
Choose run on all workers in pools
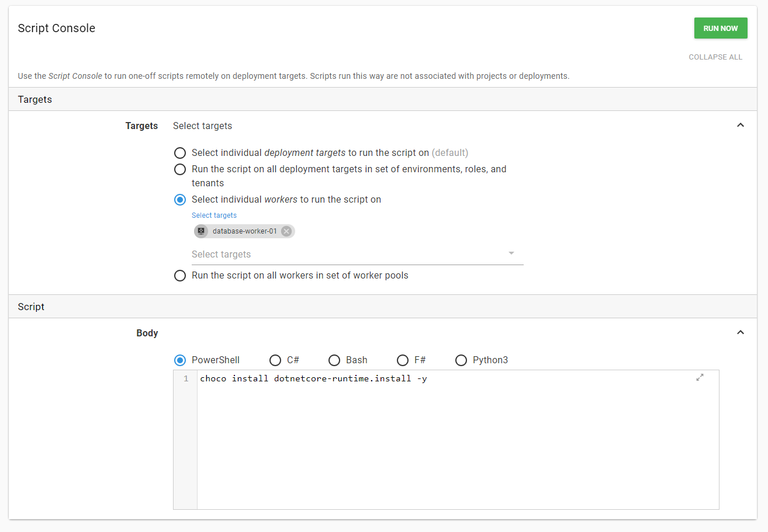click(x=180, y=276)
